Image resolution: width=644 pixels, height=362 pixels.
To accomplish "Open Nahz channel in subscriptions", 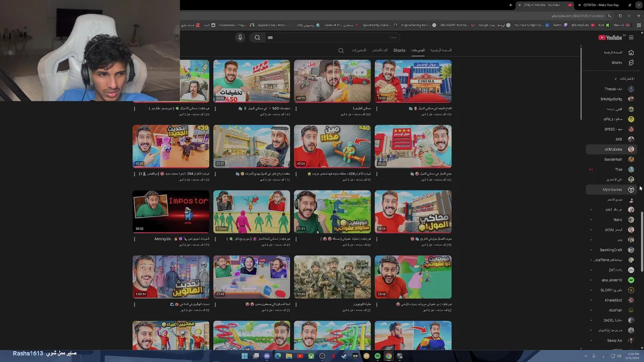I will click(611, 220).
